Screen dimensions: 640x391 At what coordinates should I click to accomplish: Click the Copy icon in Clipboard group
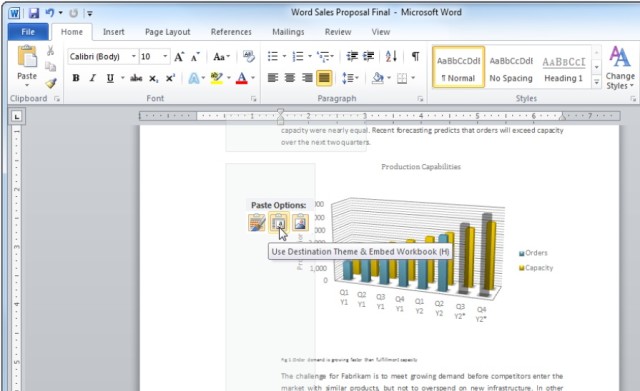tap(50, 67)
